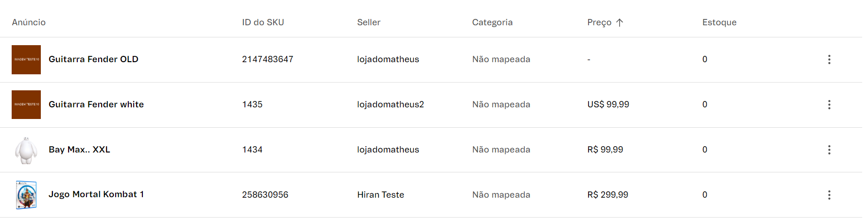Sort by the Categoria column header
Viewport: 868px width, 220px height.
coord(492,22)
